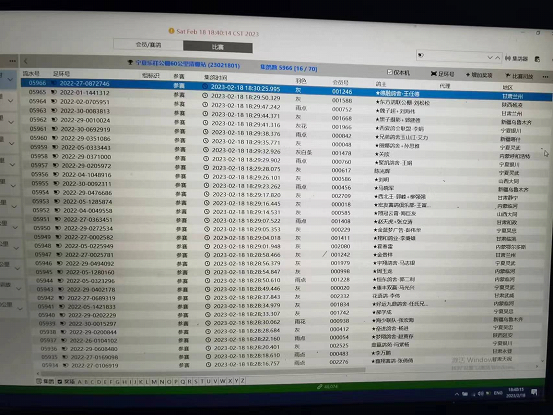The width and height of the screenshot is (553, 415).
Task: Toggle the 实际 checkbox in the bottom bar
Action: 60,382
